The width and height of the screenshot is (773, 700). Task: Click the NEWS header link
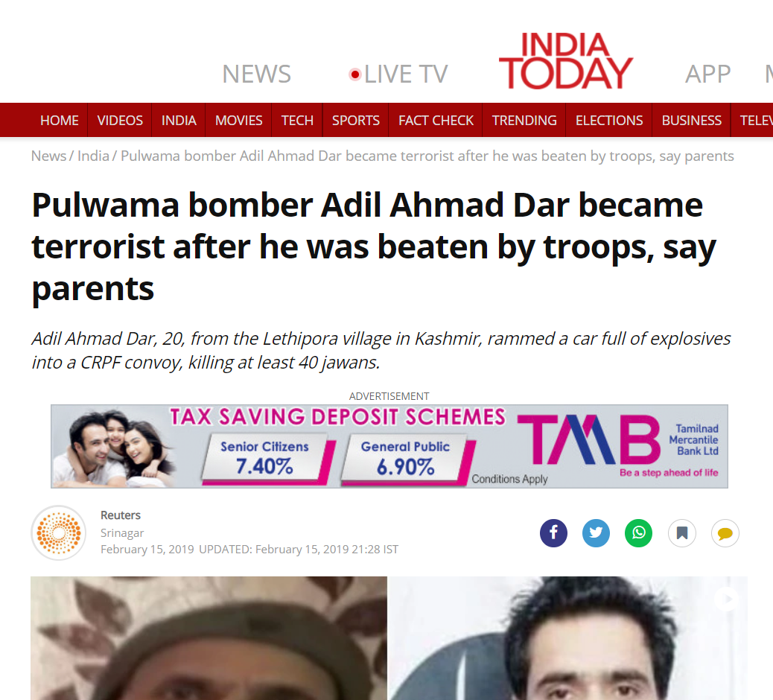256,74
